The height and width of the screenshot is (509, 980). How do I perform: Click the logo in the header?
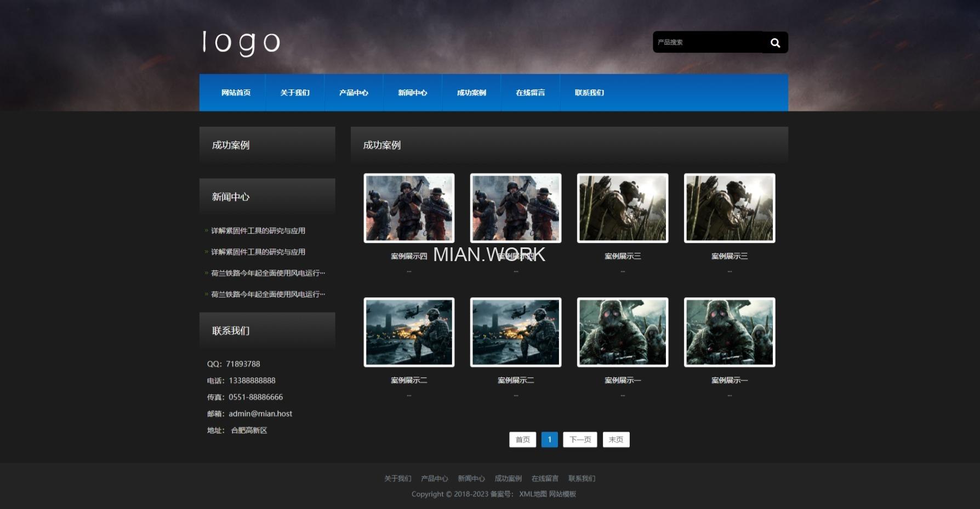(x=241, y=42)
